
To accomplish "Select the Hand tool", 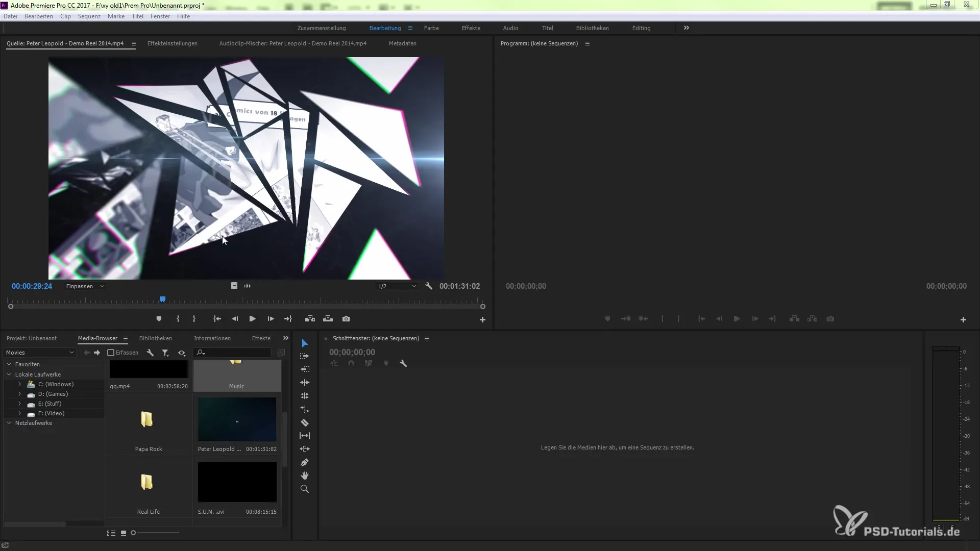I will (x=305, y=475).
